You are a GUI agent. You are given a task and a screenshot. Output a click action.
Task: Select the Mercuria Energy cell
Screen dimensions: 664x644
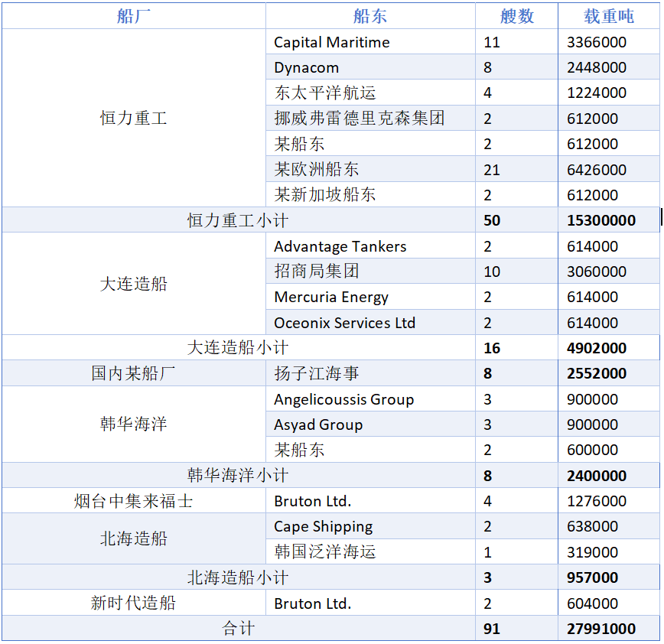pos(331,297)
